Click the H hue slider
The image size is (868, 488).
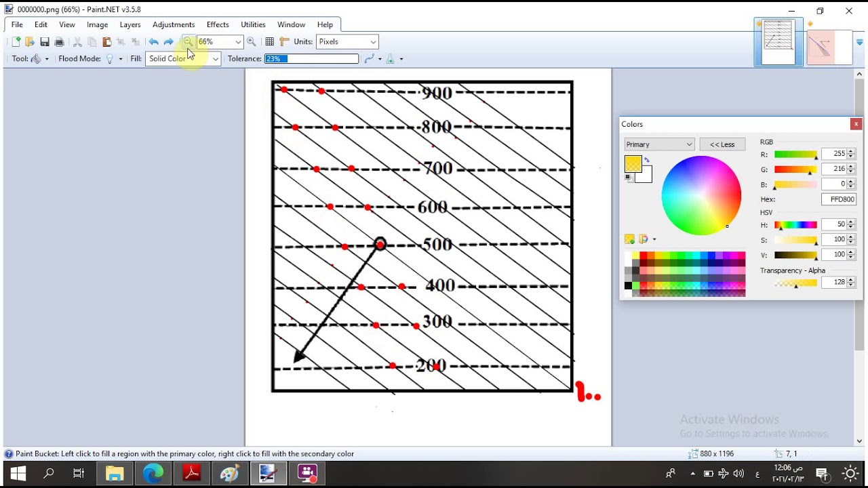[x=796, y=225]
